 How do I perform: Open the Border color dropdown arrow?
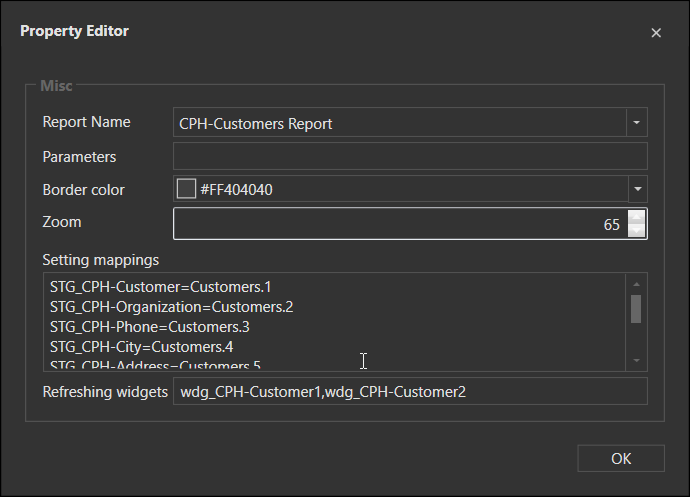(x=637, y=189)
